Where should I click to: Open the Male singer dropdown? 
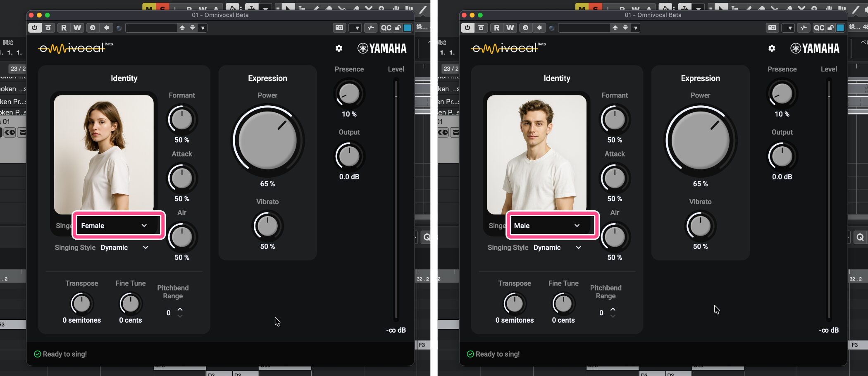[552, 226]
